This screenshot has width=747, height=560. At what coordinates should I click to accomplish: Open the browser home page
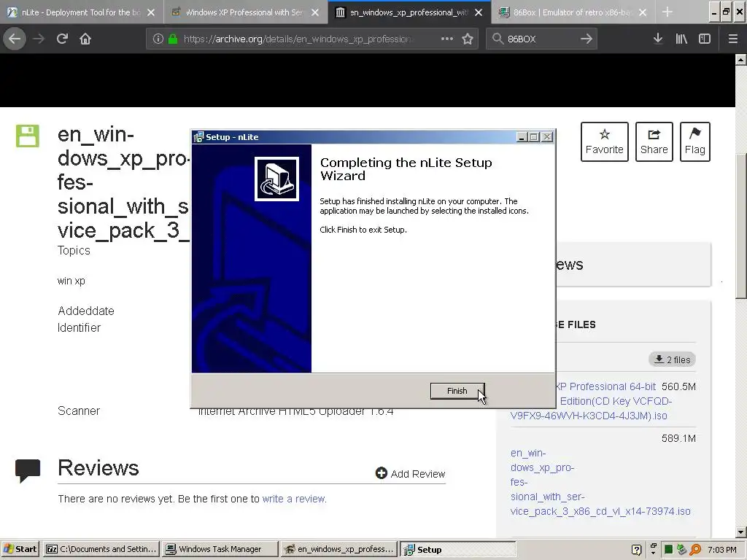85,39
